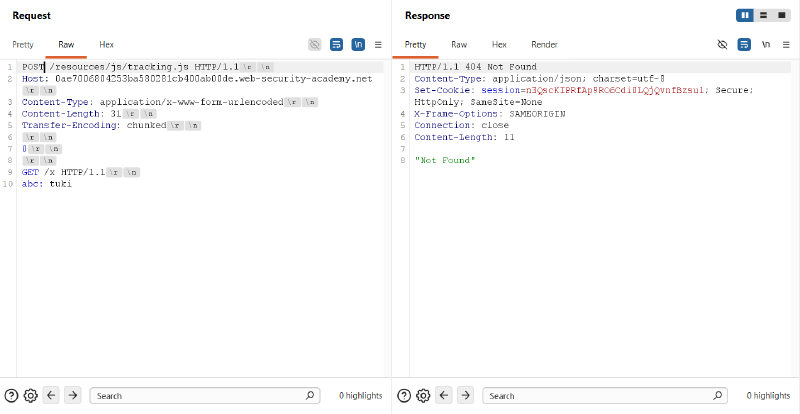Click the Host header line
The image size is (800, 414).
pos(197,79)
